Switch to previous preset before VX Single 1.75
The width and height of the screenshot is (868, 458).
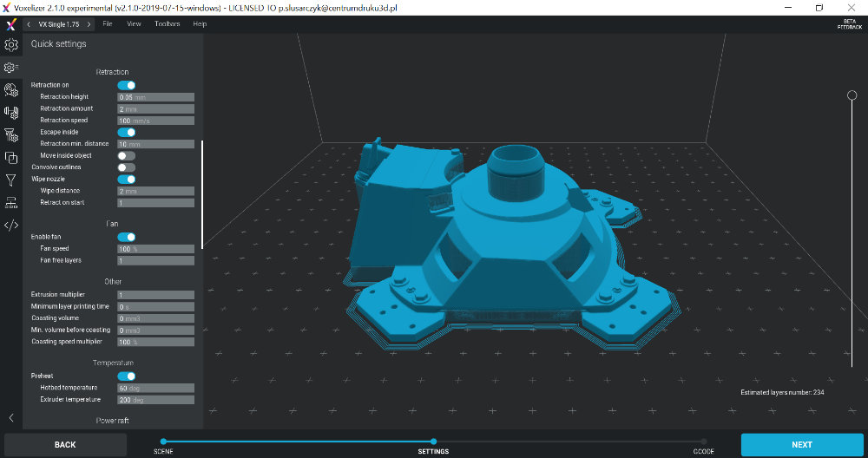(30, 24)
